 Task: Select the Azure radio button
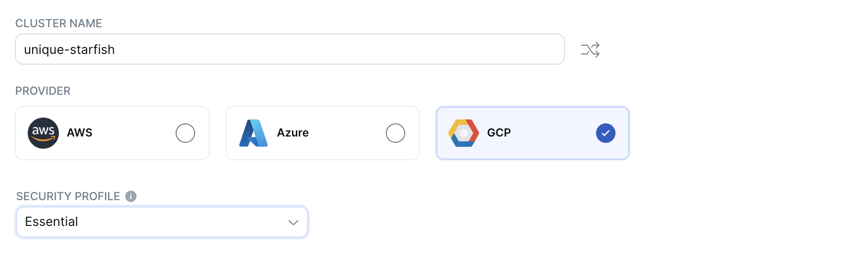[x=396, y=133]
